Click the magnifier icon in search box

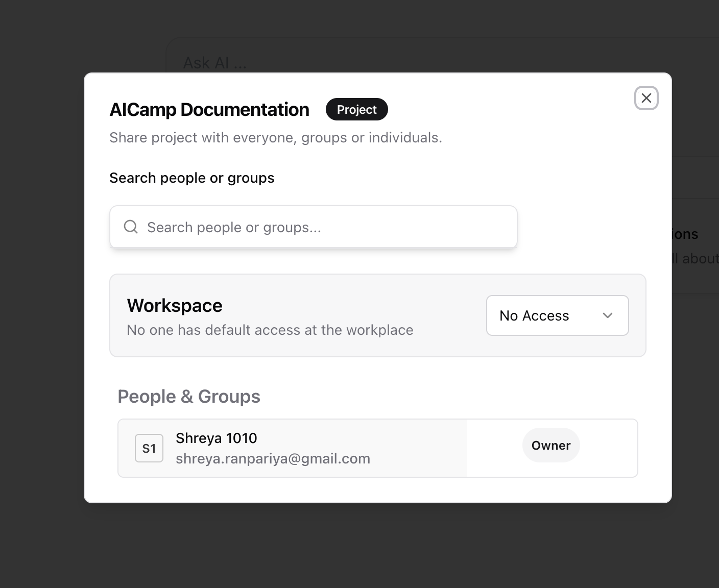pos(131,227)
